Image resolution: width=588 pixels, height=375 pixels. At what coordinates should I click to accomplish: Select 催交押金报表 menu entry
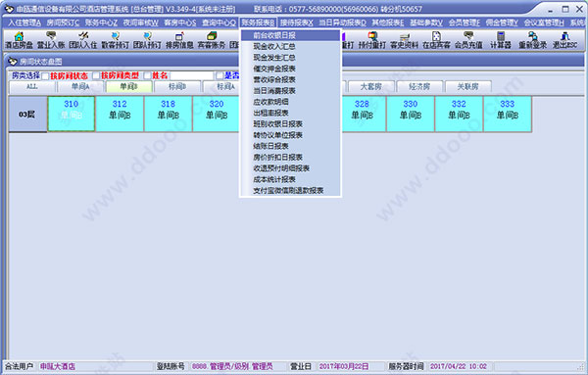point(290,69)
